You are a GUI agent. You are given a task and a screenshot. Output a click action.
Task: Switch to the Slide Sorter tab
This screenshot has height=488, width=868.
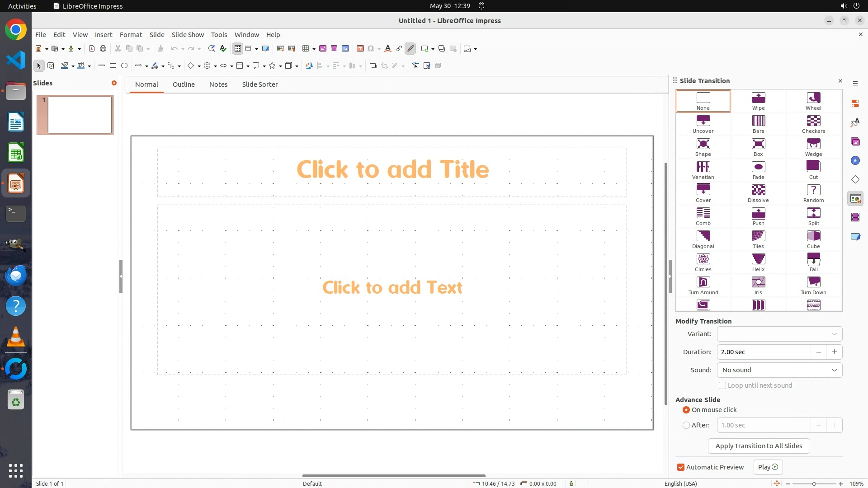click(x=259, y=84)
